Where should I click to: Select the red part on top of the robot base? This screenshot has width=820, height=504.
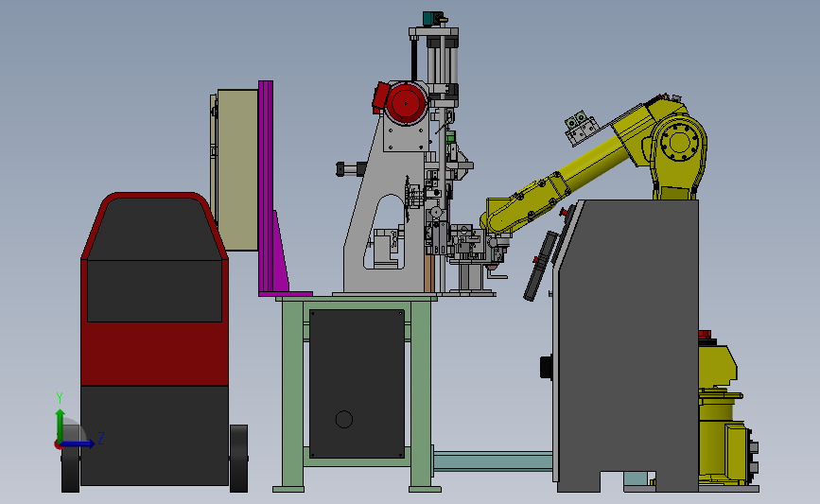point(706,338)
